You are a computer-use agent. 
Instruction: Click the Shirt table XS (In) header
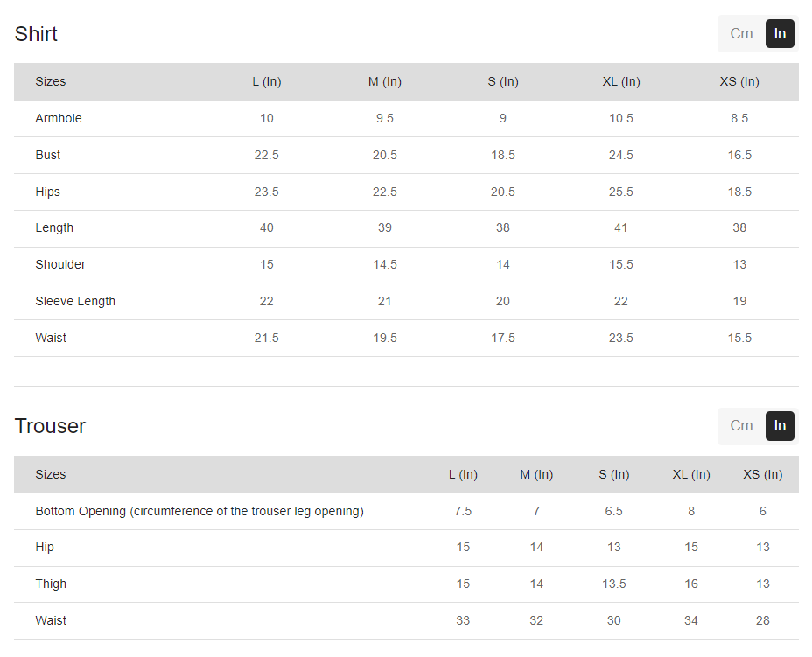[739, 82]
